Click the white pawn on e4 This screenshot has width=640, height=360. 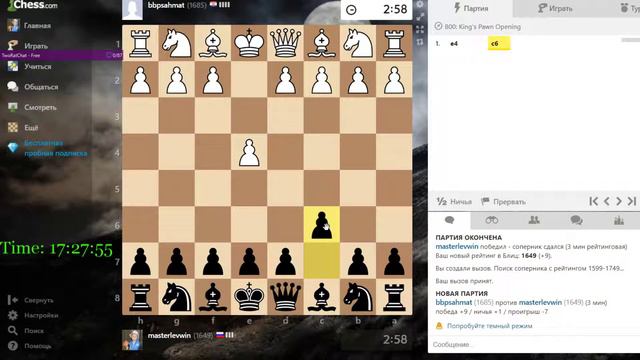click(x=249, y=152)
